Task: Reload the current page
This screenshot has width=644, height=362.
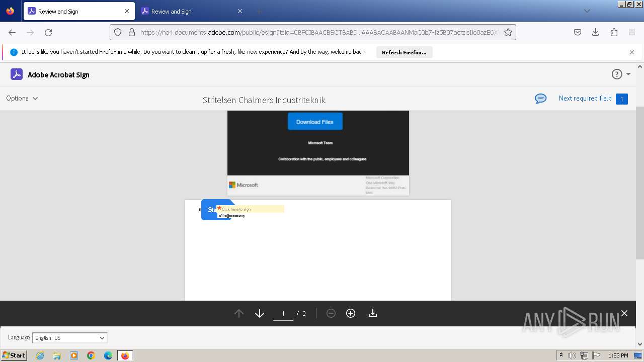Action: (48, 32)
